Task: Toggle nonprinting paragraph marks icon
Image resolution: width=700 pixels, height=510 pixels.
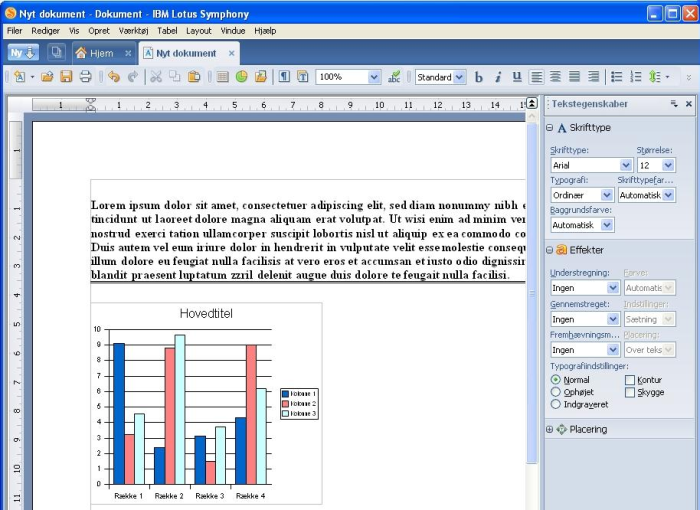Action: tap(284, 77)
